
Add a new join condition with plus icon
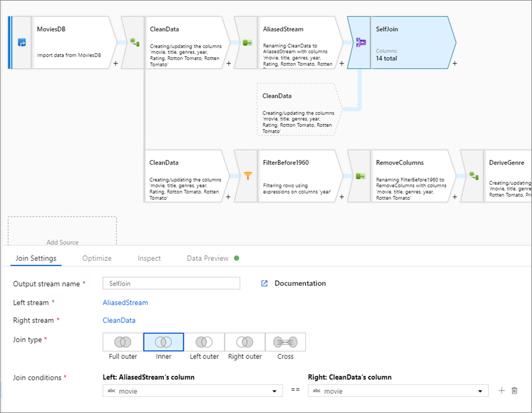502,391
